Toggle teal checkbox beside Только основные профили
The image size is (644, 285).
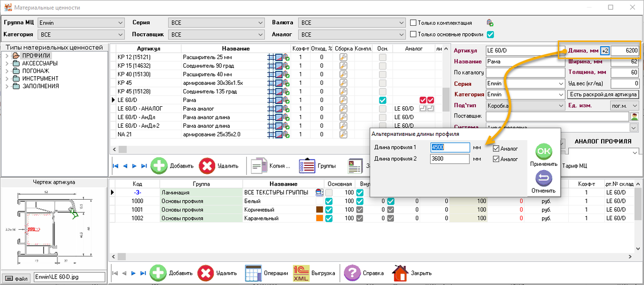(490, 34)
